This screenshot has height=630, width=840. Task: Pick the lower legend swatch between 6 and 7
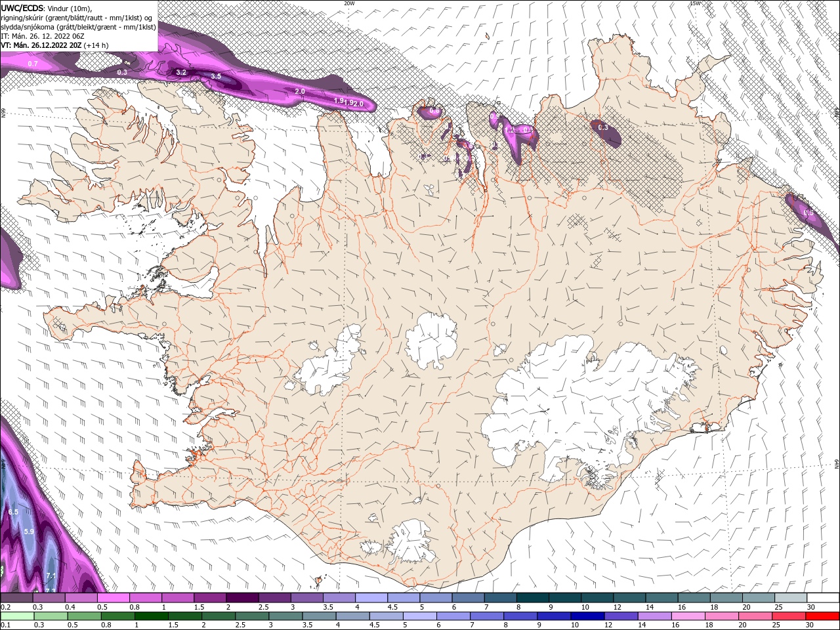click(452, 615)
